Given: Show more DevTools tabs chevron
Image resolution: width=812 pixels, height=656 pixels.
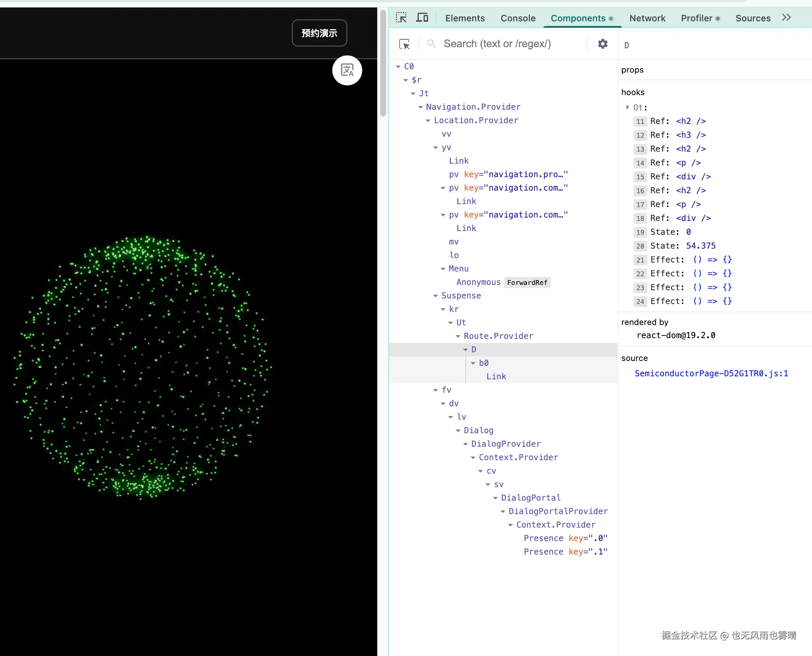Looking at the screenshot, I should (x=786, y=18).
